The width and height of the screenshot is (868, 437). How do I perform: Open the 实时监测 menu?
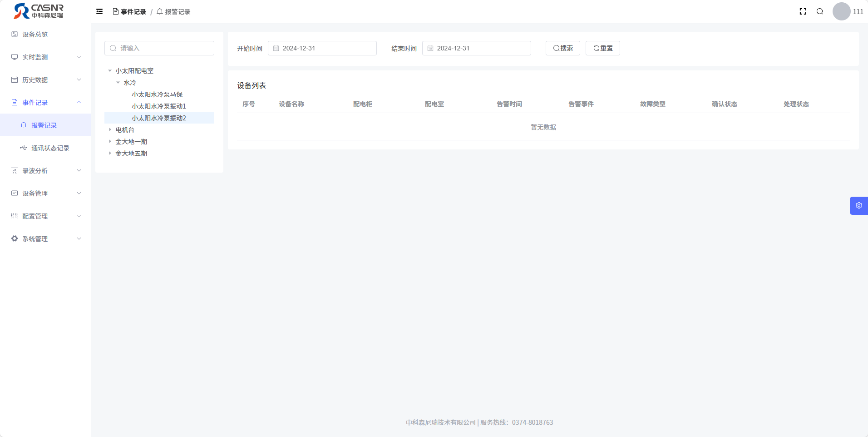[45, 57]
